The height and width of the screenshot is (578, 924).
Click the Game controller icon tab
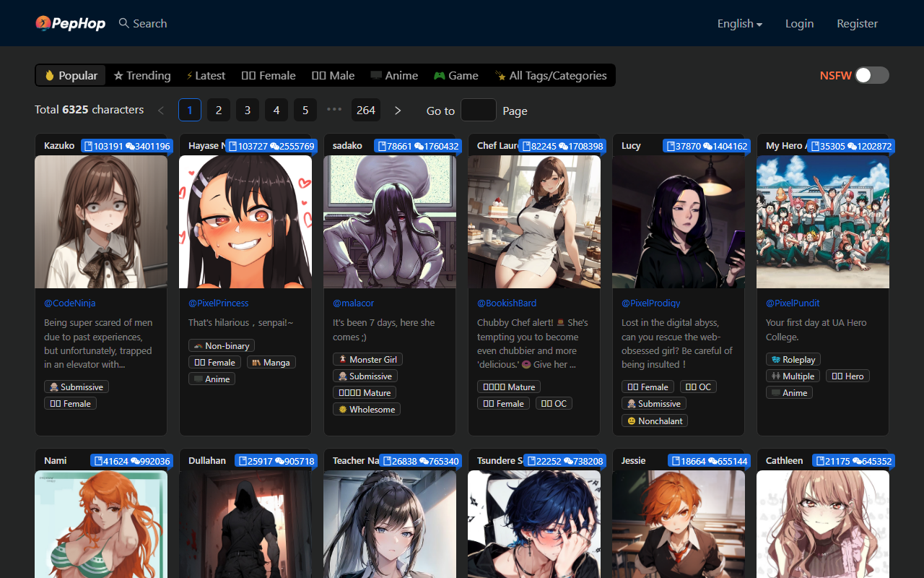click(439, 76)
